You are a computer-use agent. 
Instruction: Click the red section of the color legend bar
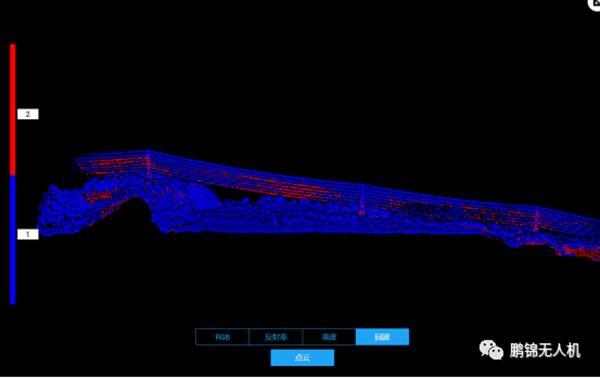coord(13,110)
